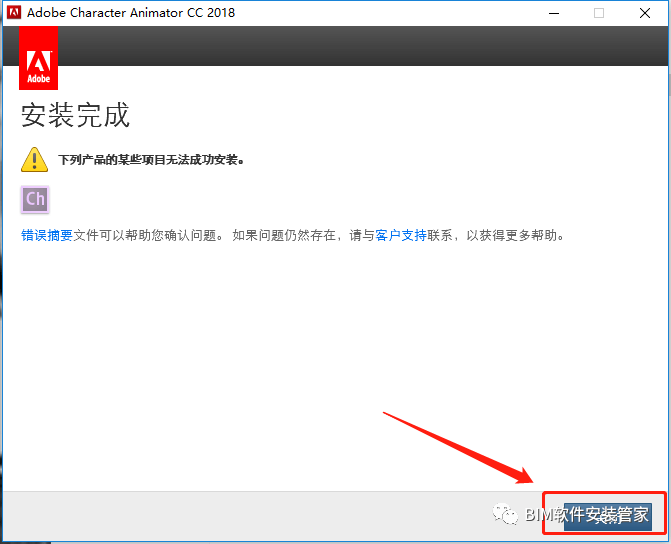
Task: Maximize the installer window
Action: [599, 13]
